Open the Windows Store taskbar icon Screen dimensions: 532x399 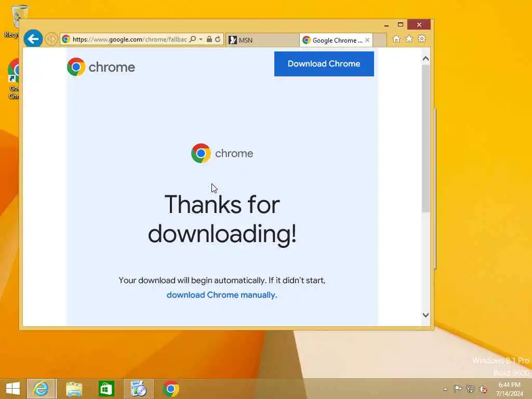(106, 389)
